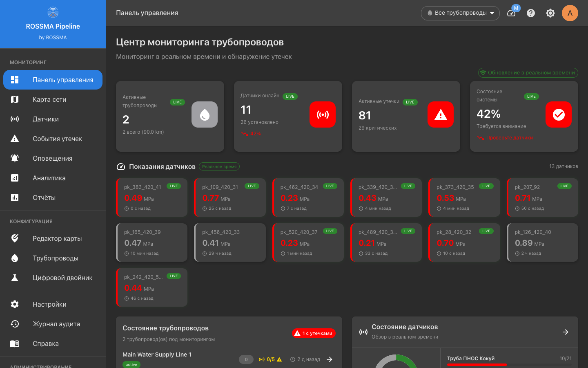
Task: Click the 1 с утечками button
Action: (314, 333)
